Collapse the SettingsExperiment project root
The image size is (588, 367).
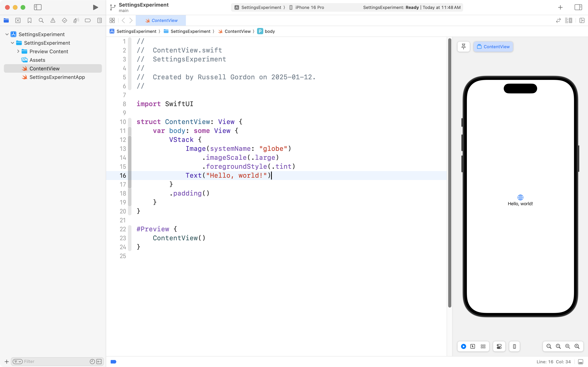7,34
